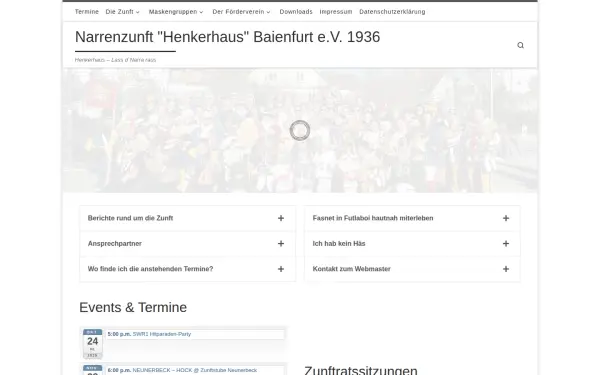Open the Datenschutzerklärung page
The height and width of the screenshot is (375, 600).
pyautogui.click(x=392, y=12)
